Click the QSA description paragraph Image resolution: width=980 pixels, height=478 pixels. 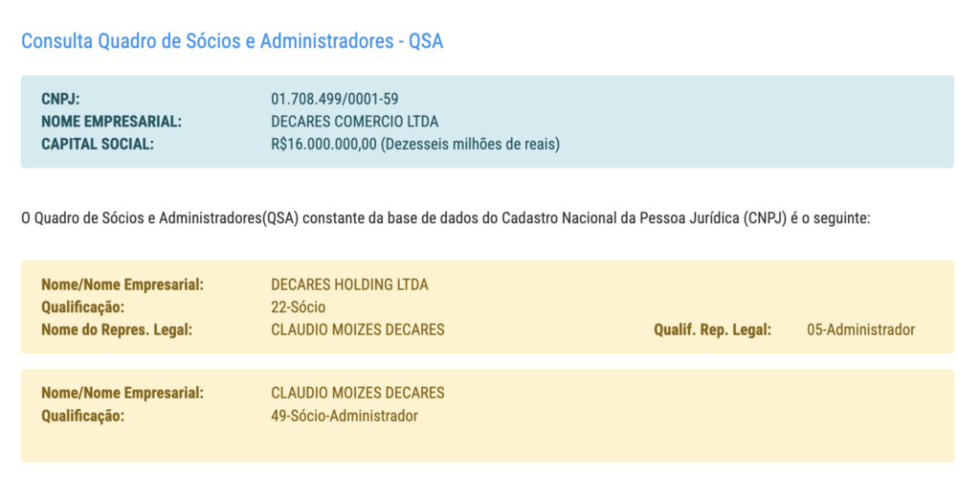pos(446,218)
